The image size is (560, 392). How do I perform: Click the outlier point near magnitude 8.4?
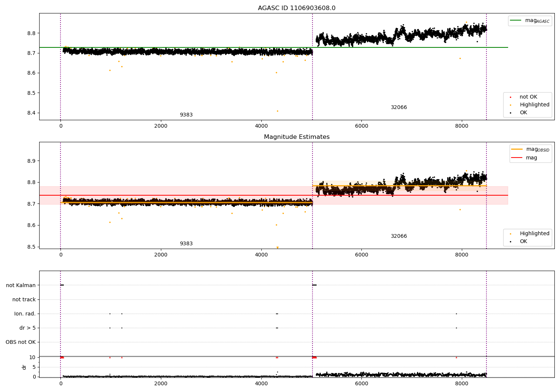pos(277,111)
